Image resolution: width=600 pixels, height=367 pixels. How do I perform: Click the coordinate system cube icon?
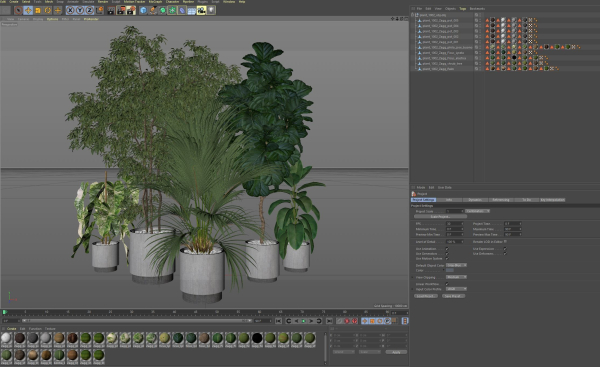pyautogui.click(x=99, y=10)
